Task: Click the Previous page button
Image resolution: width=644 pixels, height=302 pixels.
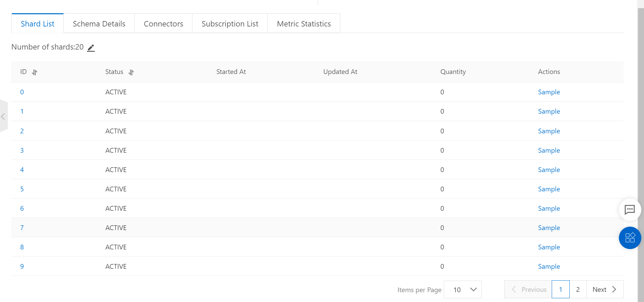Action: [528, 289]
